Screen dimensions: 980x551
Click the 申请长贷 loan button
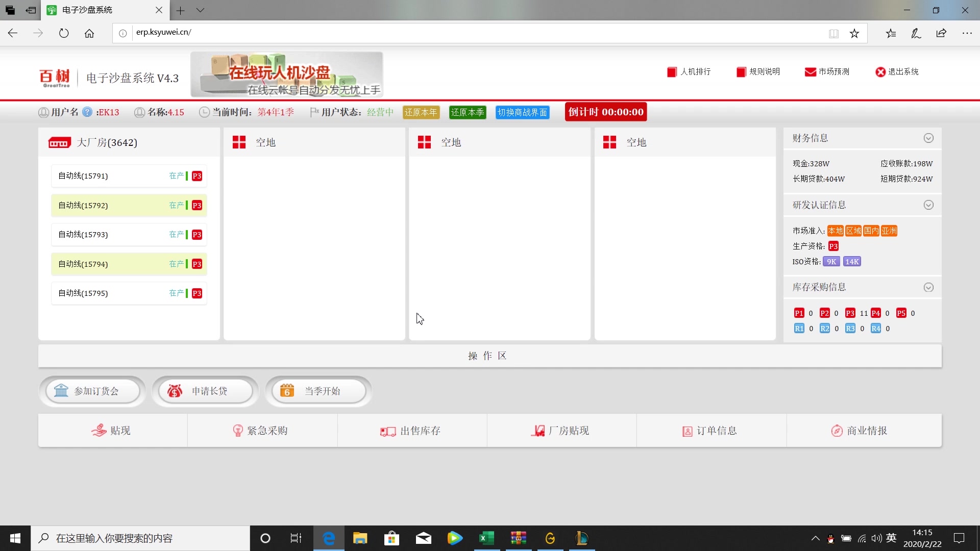206,391
